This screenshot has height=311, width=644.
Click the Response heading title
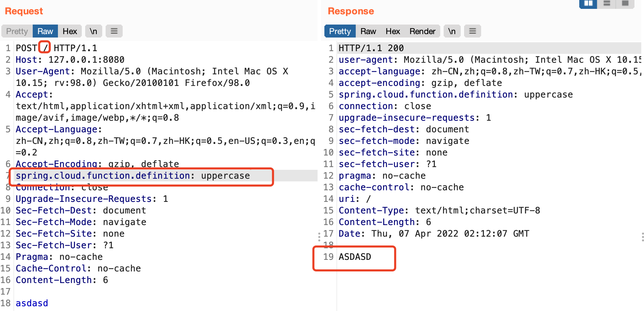[x=351, y=11]
